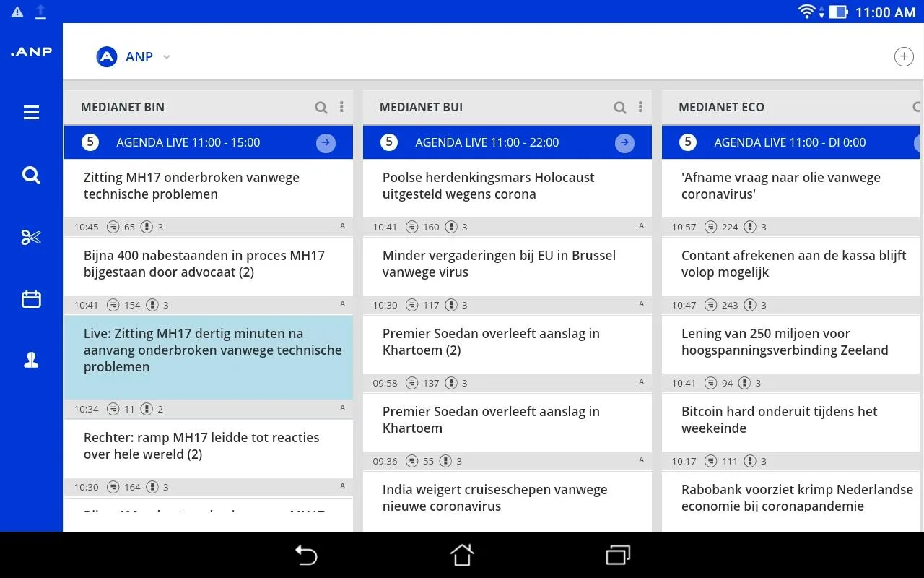This screenshot has width=924, height=578.
Task: Click badge number 5 in BIN agenda bar
Action: (90, 142)
